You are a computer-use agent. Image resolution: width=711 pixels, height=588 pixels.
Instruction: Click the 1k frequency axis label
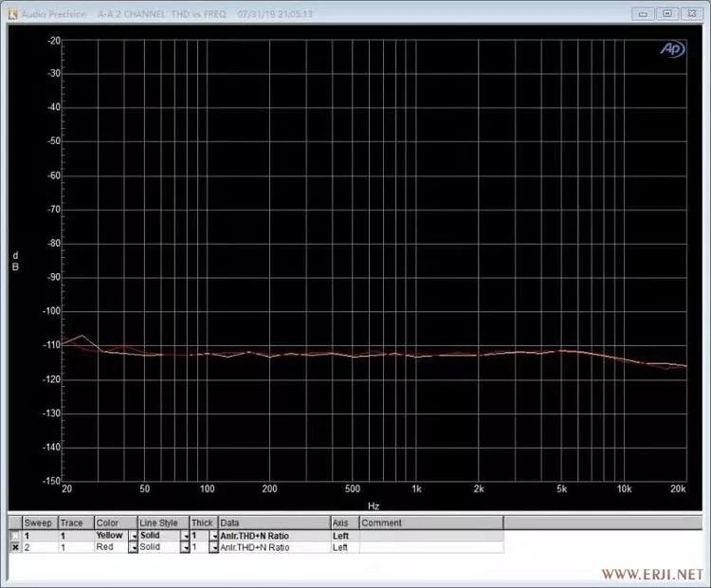pyautogui.click(x=416, y=488)
